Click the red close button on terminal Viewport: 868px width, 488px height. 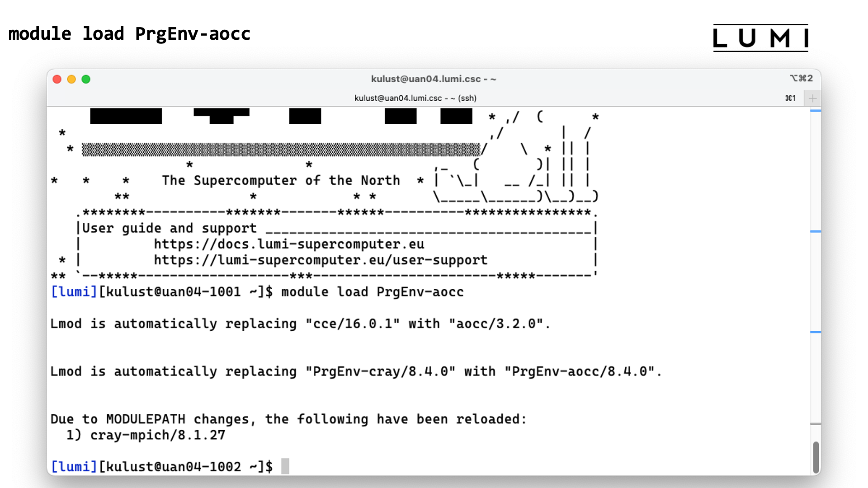(x=57, y=78)
